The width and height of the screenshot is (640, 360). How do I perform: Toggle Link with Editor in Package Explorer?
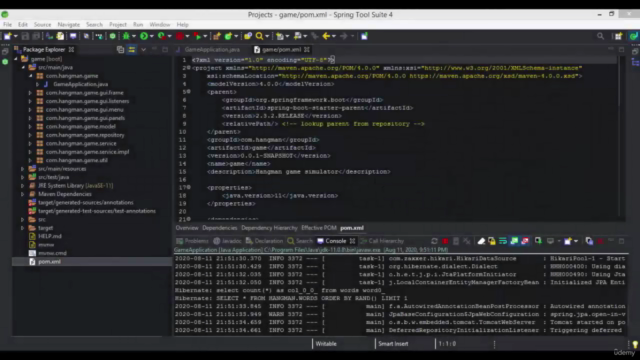tap(131, 49)
